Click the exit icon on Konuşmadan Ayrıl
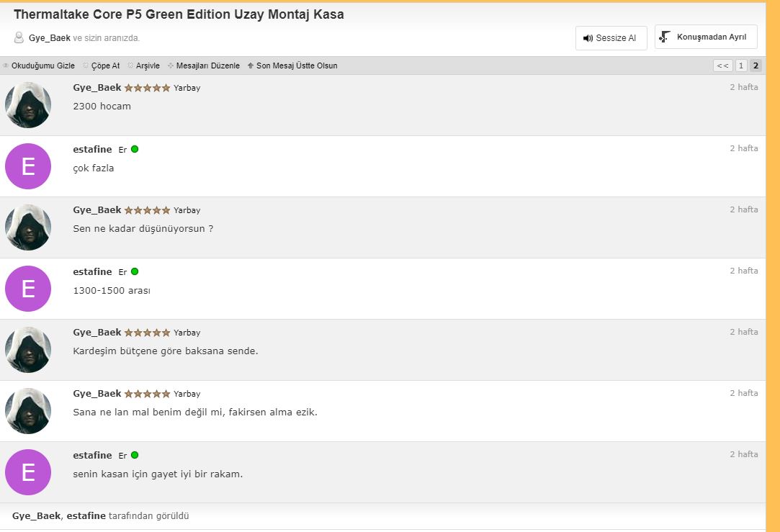 pyautogui.click(x=665, y=37)
